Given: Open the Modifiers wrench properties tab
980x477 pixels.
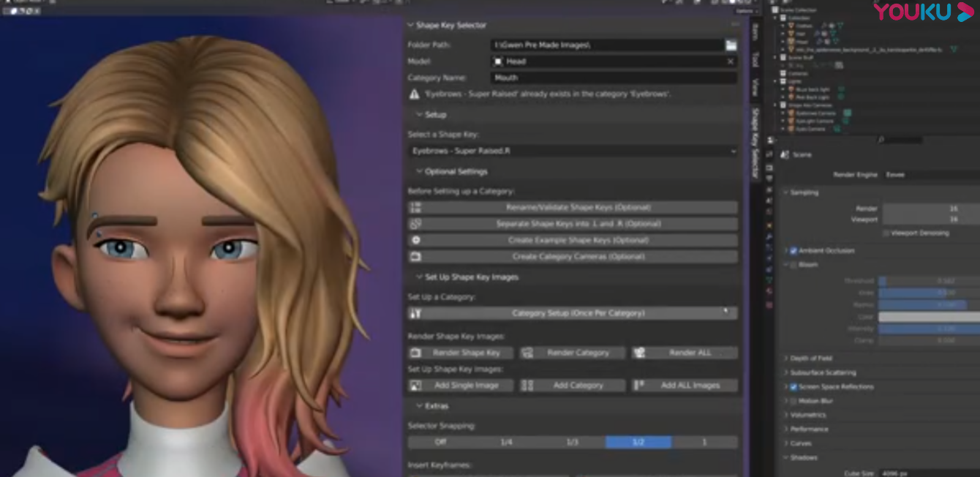Looking at the screenshot, I should coord(769,237).
